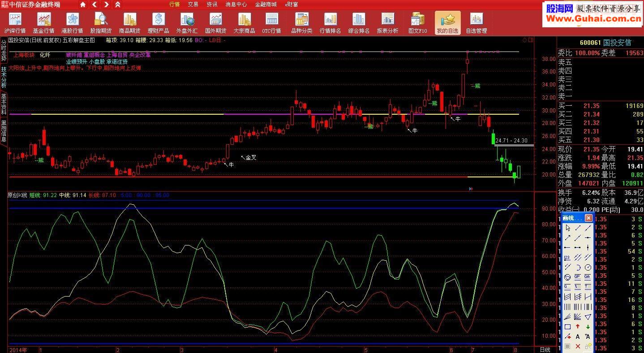Screen dimensions: 644x353
Task: Open 沪深行情 market toolbar icon
Action: (x=15, y=22)
